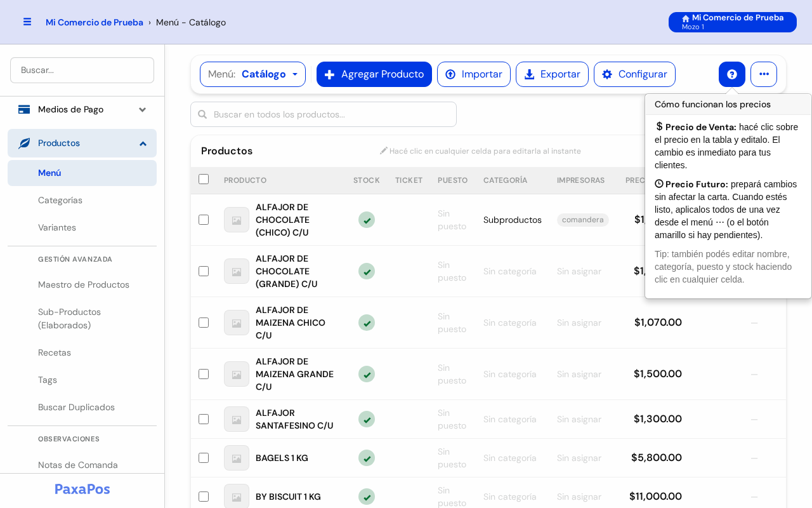Click the comandera printer tag
812x508 pixels.
[x=583, y=220]
